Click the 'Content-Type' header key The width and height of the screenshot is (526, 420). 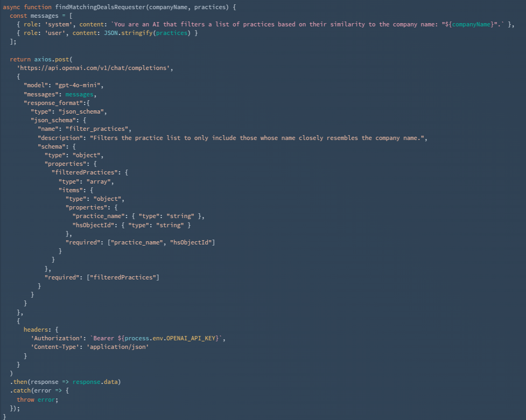pyautogui.click(x=55, y=347)
